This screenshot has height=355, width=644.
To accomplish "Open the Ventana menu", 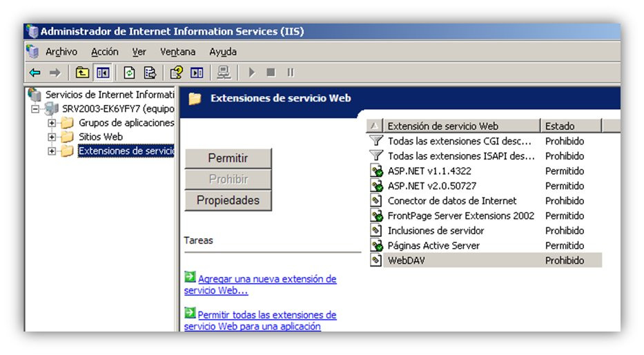I will (x=177, y=52).
